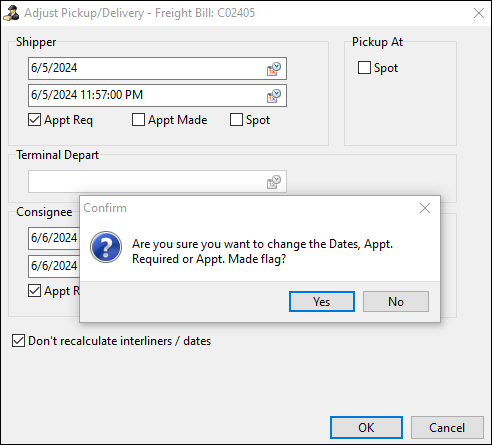The height and width of the screenshot is (445, 492).
Task: Open calendar picker for 11:57:00 PM field
Action: coord(274,96)
